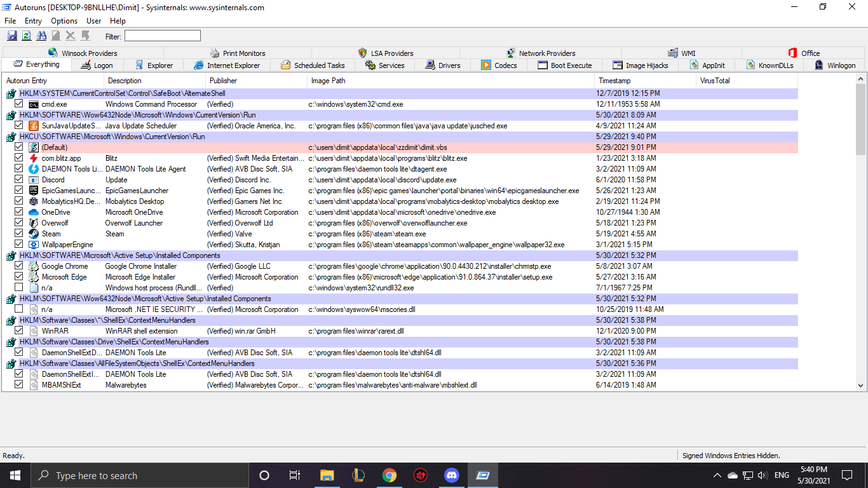The height and width of the screenshot is (488, 868).
Task: Click the DAEMON Tools Lite lightning icon
Action: tap(34, 169)
